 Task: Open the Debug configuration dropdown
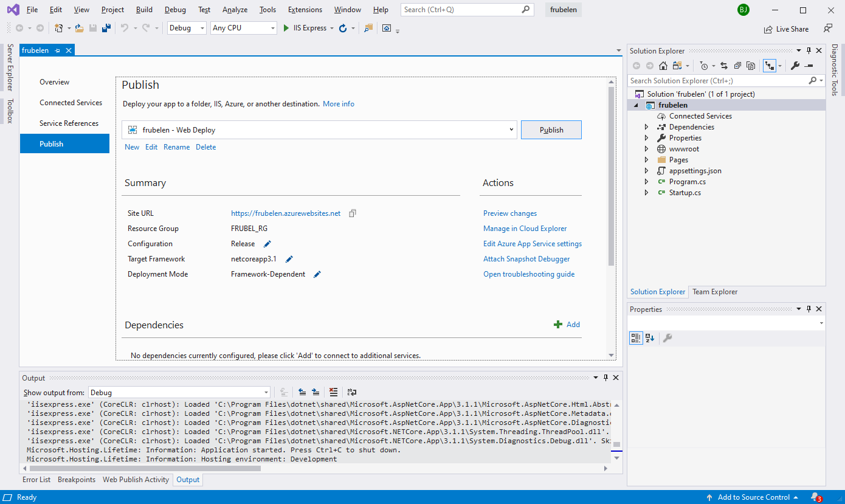[x=202, y=28]
